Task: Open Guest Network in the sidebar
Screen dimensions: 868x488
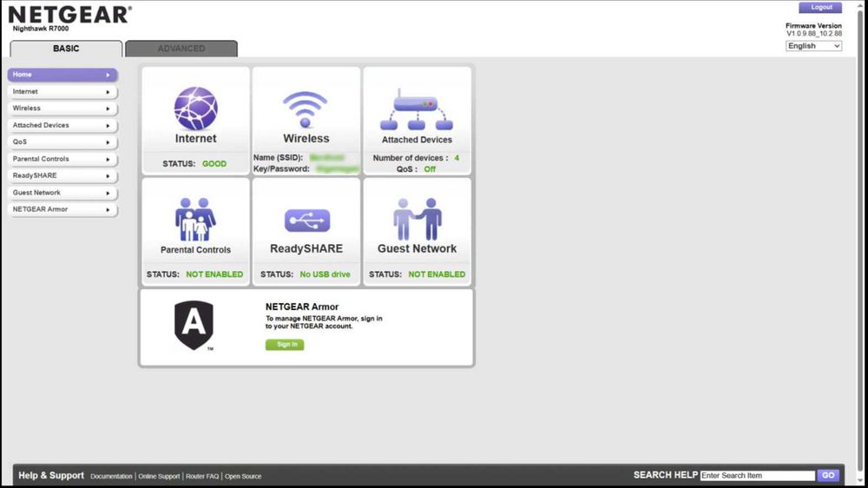Action: (62, 193)
